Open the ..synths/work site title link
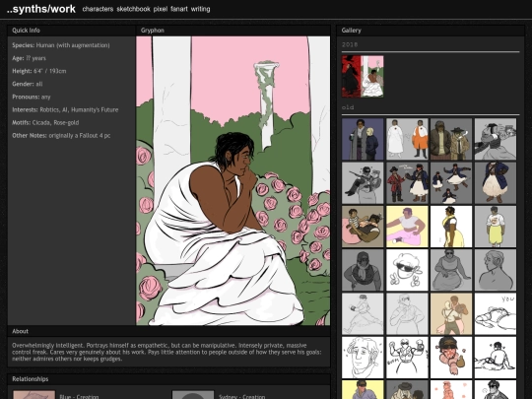 pos(41,9)
